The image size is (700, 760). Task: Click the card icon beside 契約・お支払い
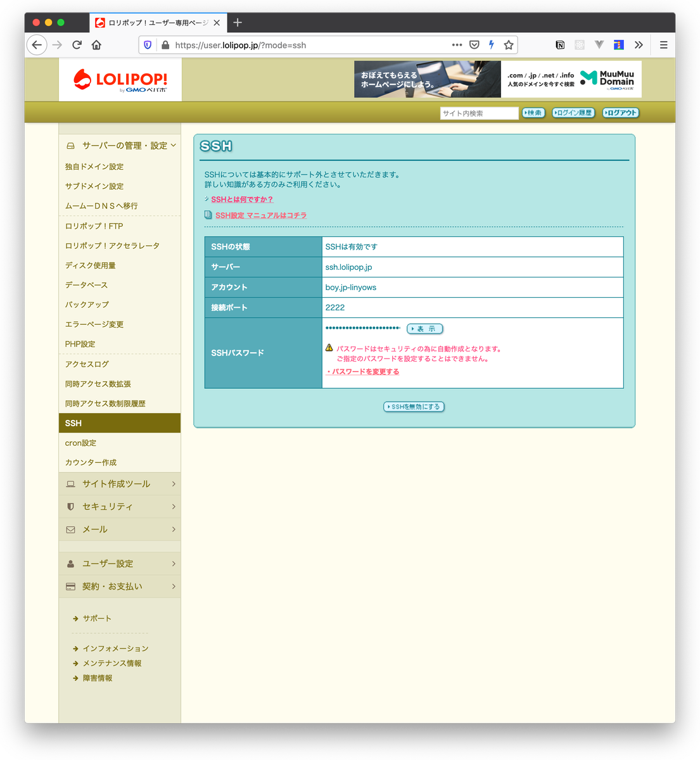point(70,586)
